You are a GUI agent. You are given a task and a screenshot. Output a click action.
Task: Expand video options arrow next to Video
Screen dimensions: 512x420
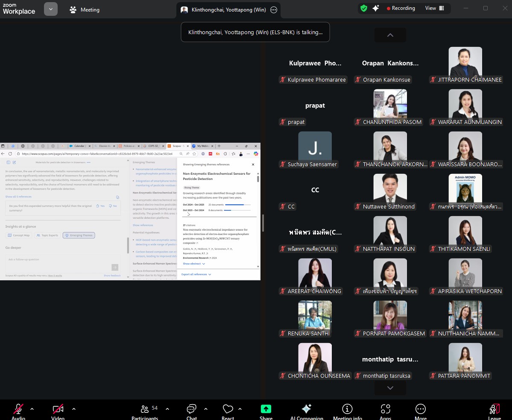click(x=74, y=409)
